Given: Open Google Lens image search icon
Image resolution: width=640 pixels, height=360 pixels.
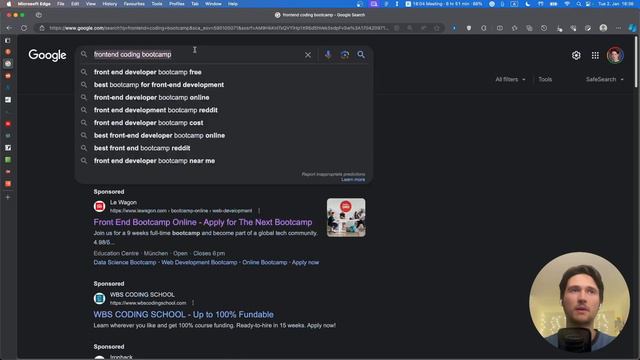Looking at the screenshot, I should pyautogui.click(x=344, y=55).
